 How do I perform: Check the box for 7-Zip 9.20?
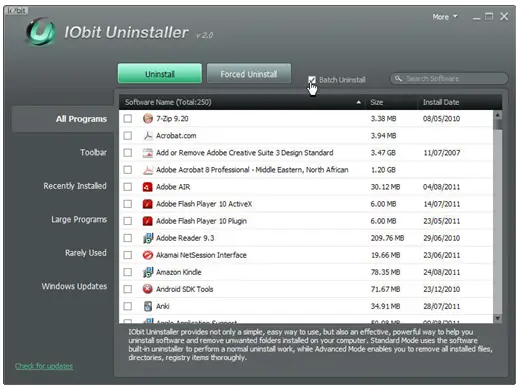coord(128,119)
